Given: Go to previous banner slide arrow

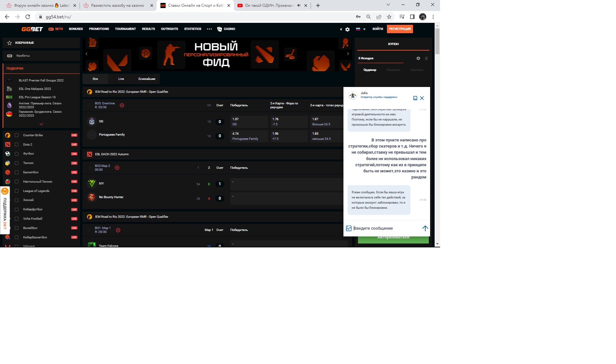Looking at the screenshot, I should click(86, 54).
